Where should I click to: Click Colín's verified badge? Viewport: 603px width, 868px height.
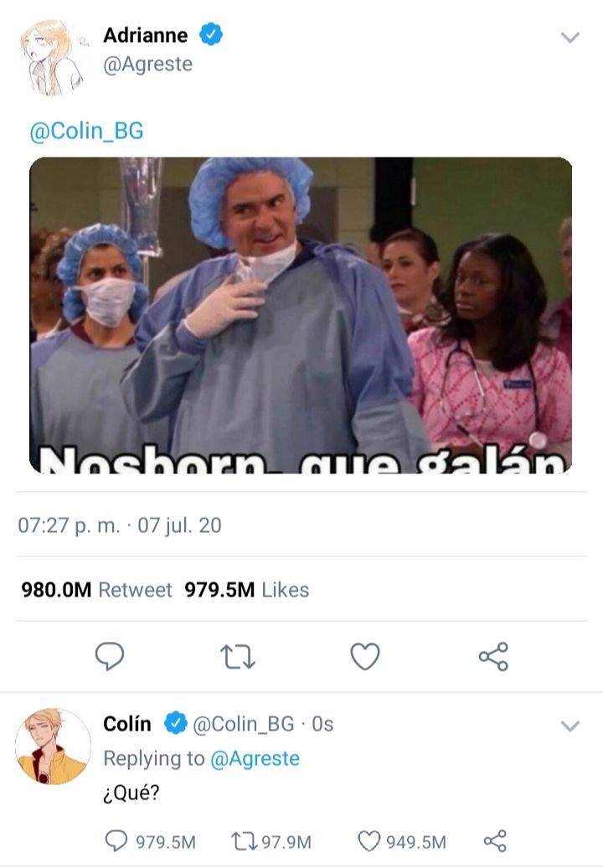pos(176,723)
